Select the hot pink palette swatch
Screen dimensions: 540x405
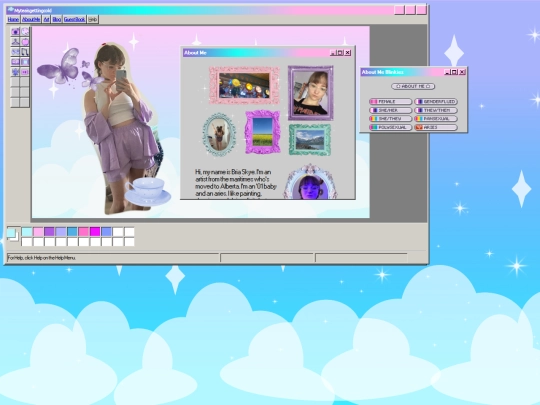83,232
